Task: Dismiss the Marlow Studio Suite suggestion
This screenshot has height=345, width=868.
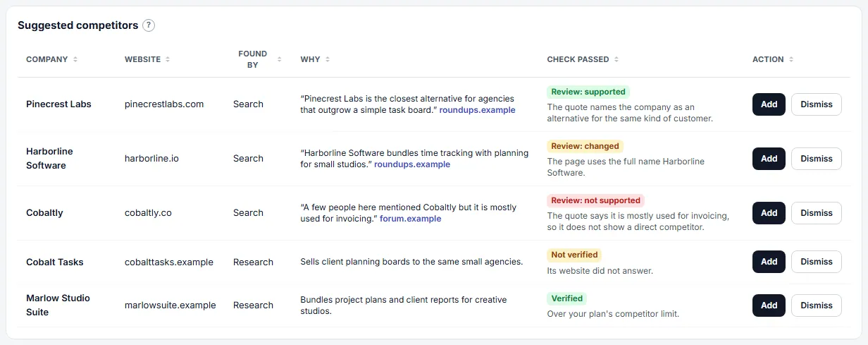Action: click(817, 305)
